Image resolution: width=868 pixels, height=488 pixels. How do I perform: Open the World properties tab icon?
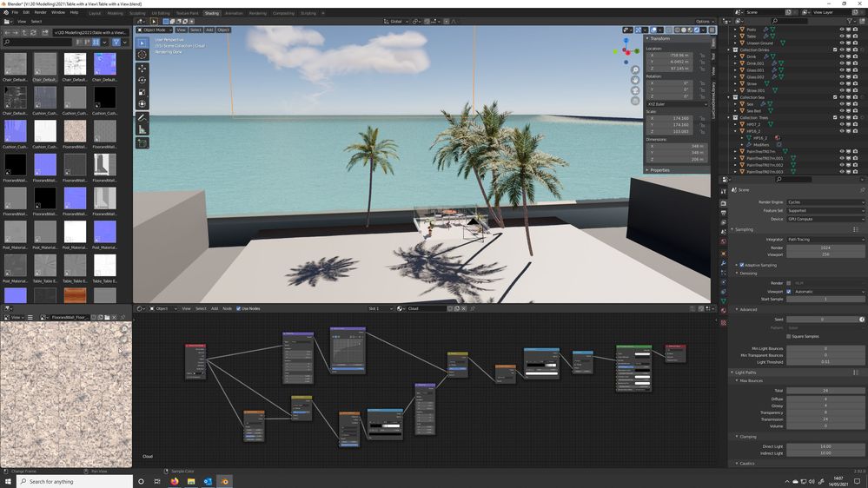724,241
